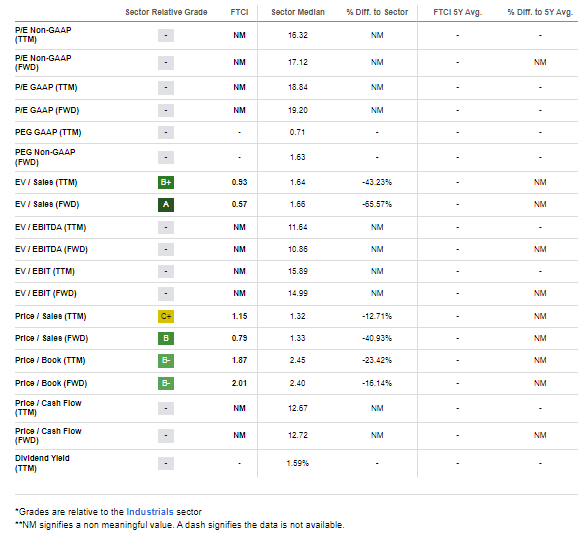Click the yellow C+ grade for Price / Sales (TTM)
This screenshot has width=583, height=535.
166,316
